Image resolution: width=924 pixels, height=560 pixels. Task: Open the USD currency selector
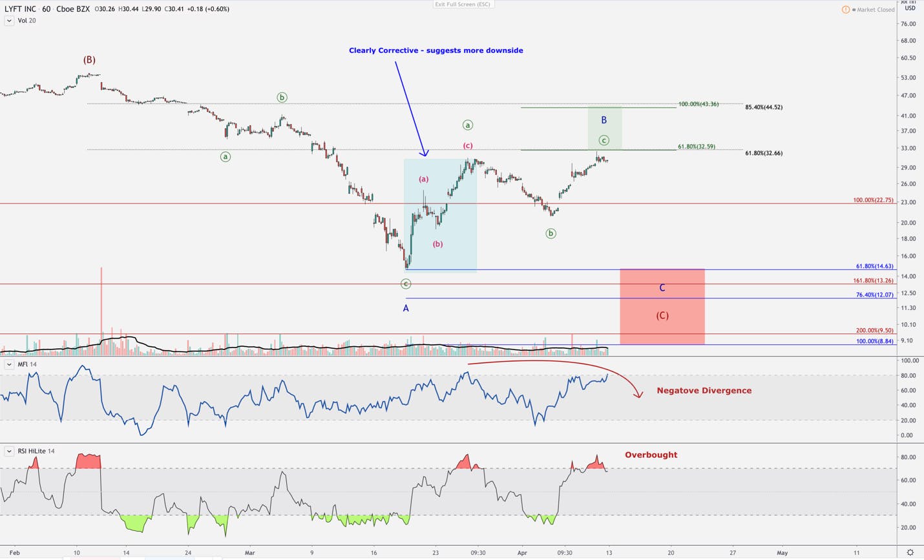910,8
